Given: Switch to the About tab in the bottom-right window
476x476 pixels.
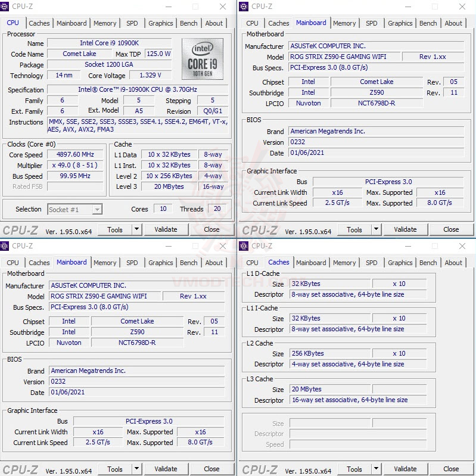Looking at the screenshot, I should coord(453,263).
